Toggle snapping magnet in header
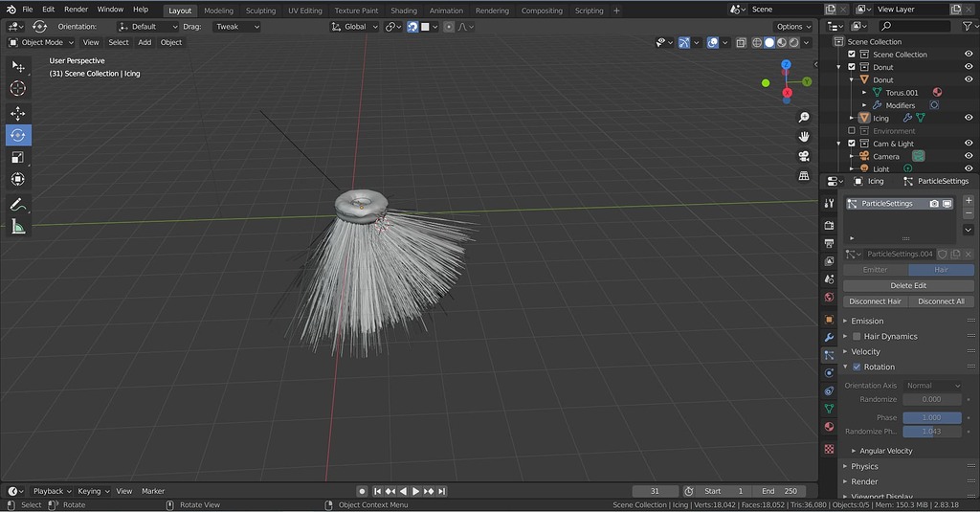 pyautogui.click(x=412, y=27)
